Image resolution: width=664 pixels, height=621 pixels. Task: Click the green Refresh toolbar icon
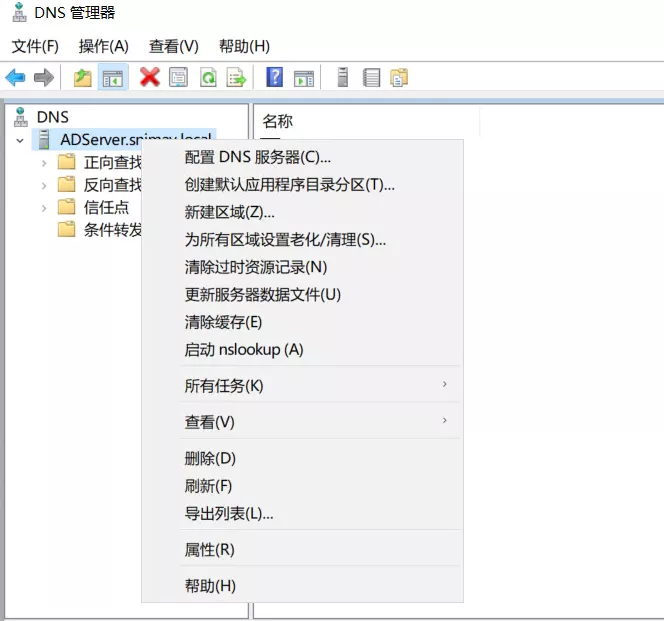pyautogui.click(x=207, y=78)
